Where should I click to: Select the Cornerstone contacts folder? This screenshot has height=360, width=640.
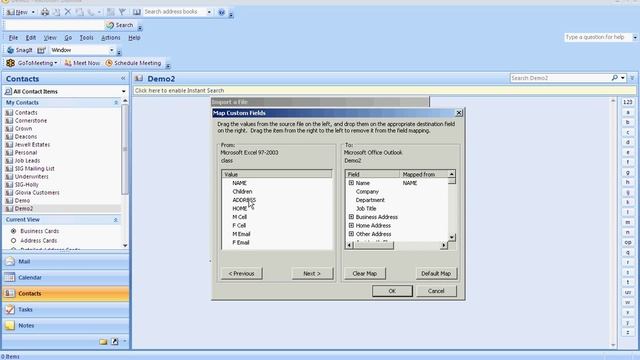31,120
